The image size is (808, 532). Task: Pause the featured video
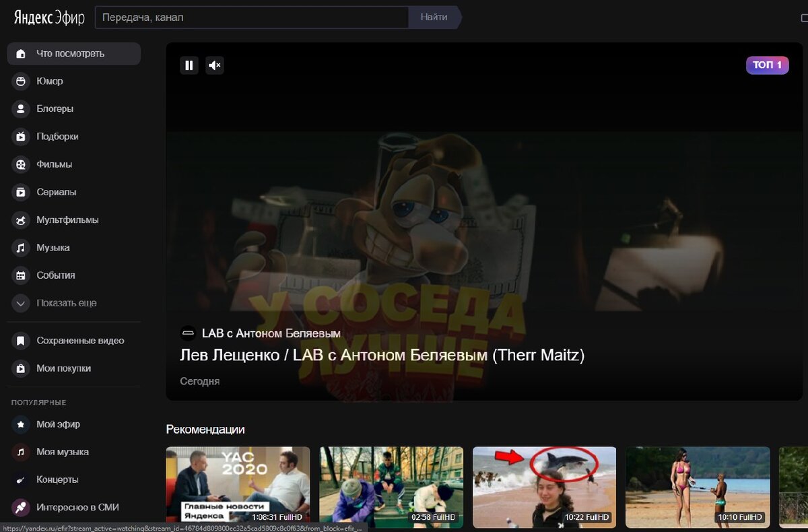(189, 65)
